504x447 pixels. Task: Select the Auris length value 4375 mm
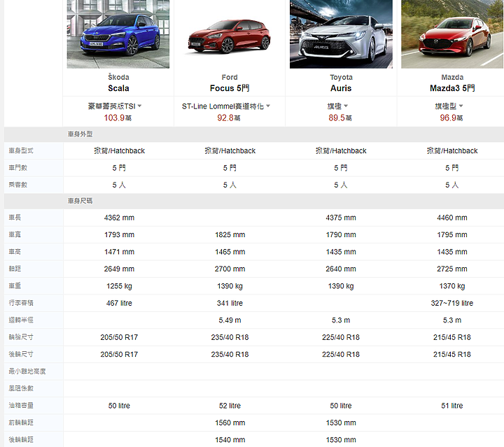[341, 218]
